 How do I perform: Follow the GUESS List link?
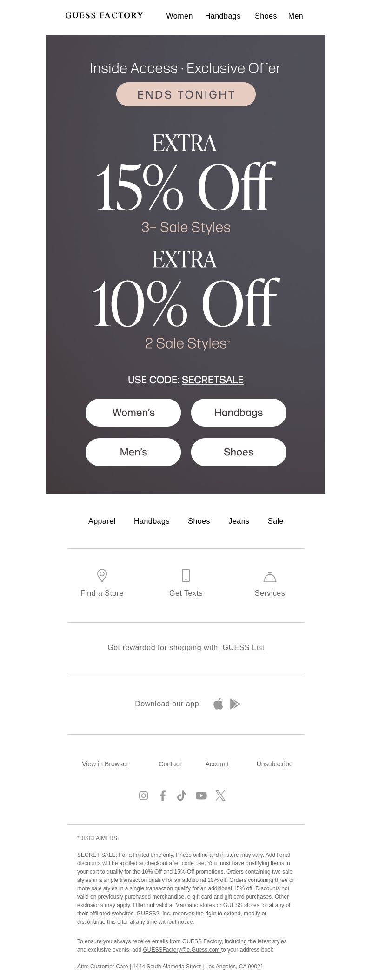click(x=243, y=647)
